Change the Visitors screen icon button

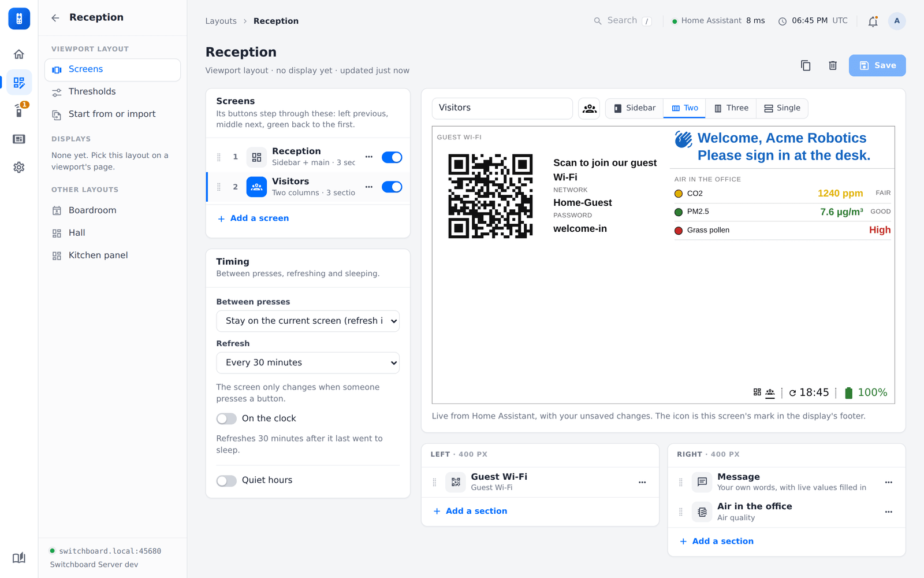point(589,108)
